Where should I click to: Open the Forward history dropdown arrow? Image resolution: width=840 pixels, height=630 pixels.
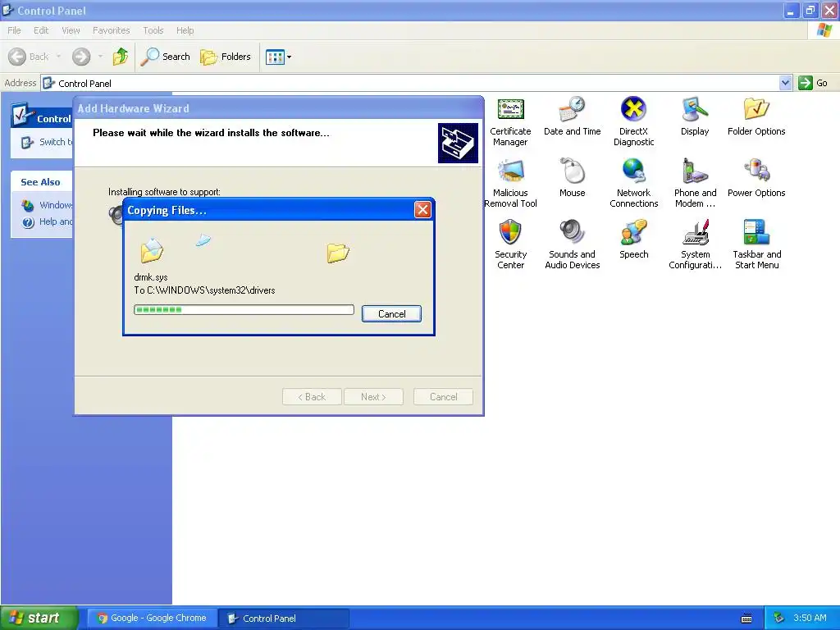100,57
